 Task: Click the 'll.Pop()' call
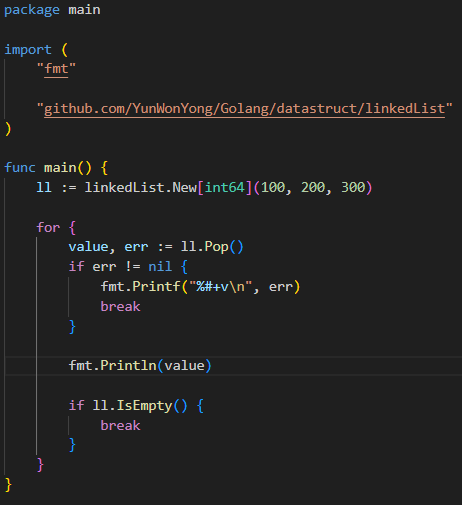click(x=212, y=247)
